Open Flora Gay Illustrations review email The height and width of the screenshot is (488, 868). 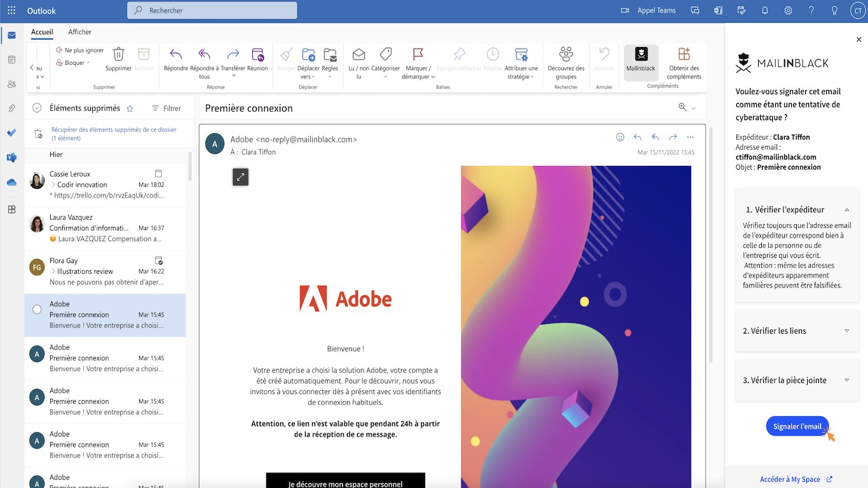pos(105,271)
